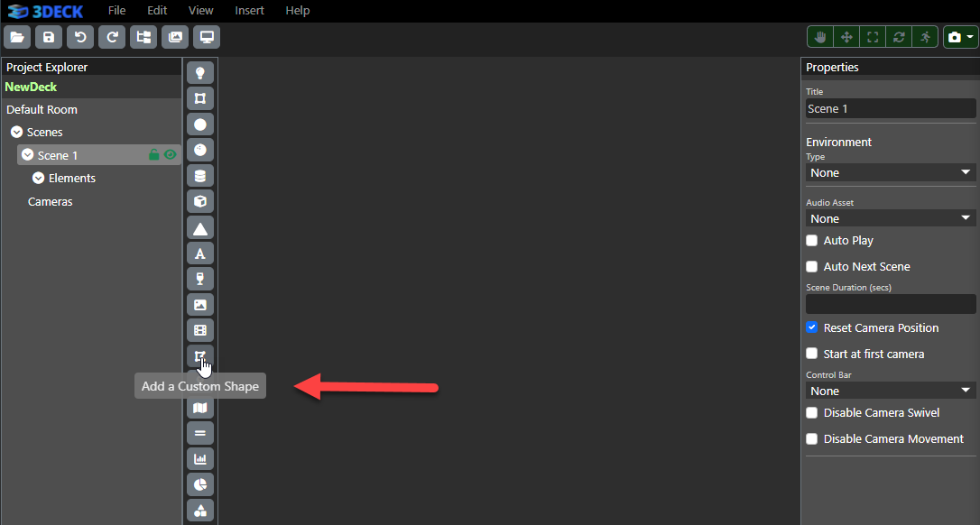
Task: Tick the Disable Camera Swivel checkbox
Action: coord(812,413)
